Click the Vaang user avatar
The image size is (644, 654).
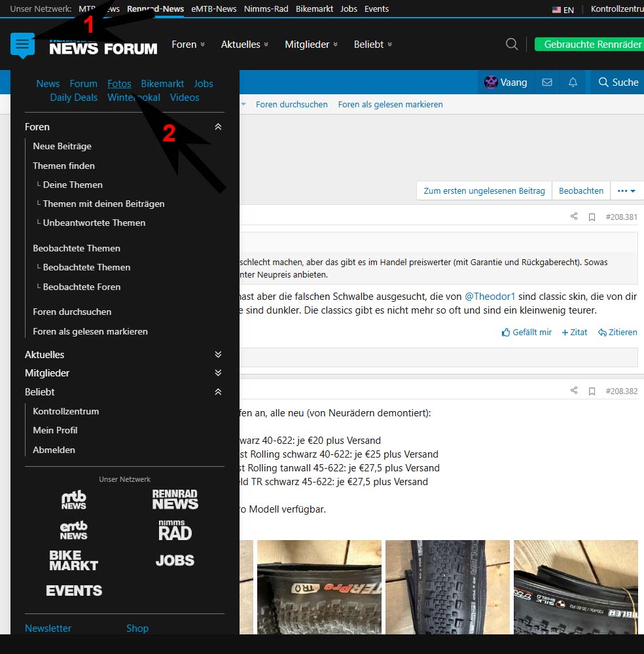click(x=491, y=82)
